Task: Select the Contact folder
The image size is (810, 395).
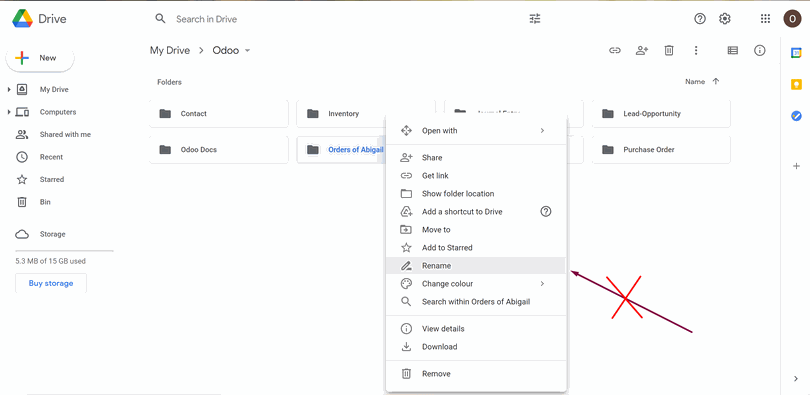Action: [219, 114]
